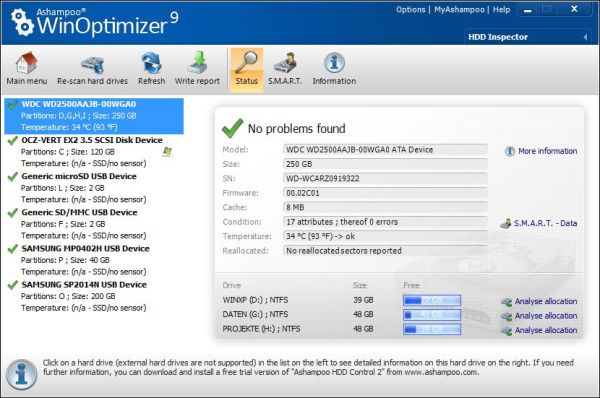Image resolution: width=600 pixels, height=398 pixels.
Task: Click Analyse allocation for PROJEKTE (H:)
Action: tap(546, 330)
